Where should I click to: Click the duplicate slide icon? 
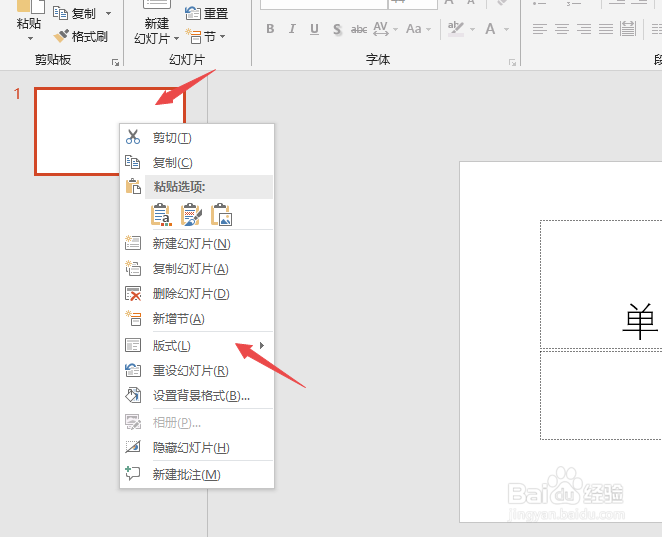pos(133,268)
